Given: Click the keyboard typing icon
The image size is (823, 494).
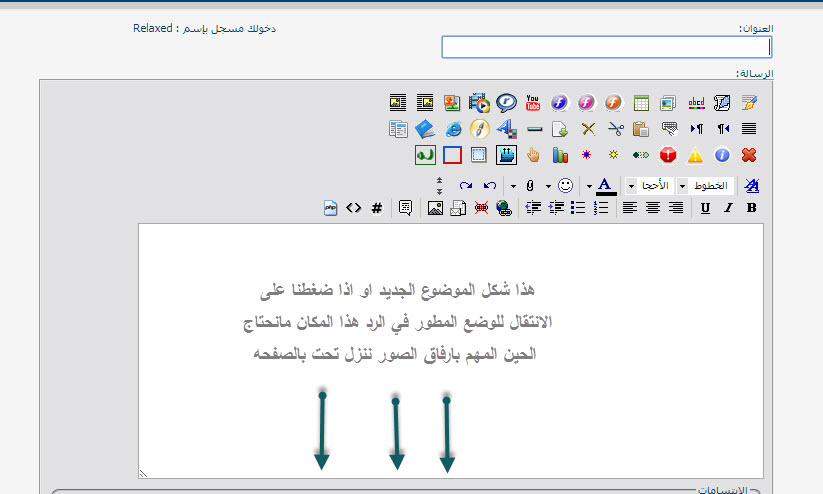Looking at the screenshot, I should [x=669, y=129].
